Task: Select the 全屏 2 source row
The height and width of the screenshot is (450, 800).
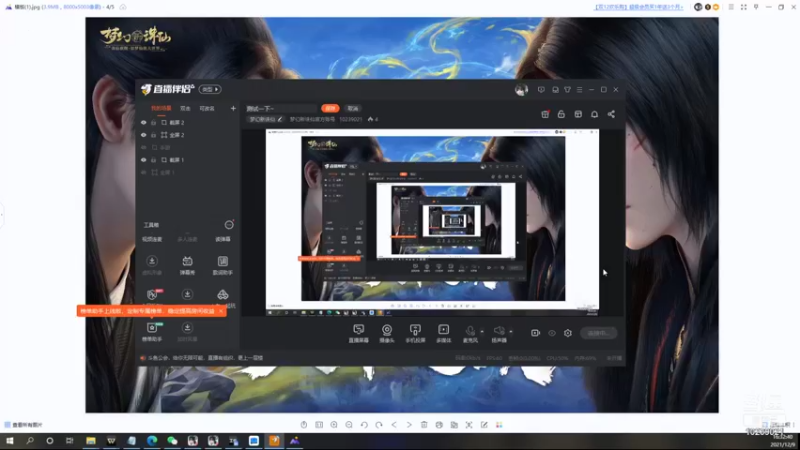Action: click(188, 135)
